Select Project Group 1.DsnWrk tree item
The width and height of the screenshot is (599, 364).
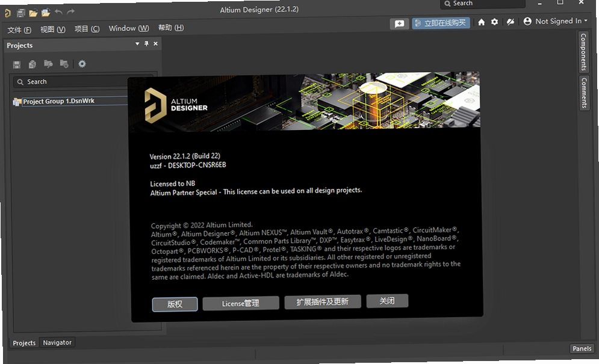pos(58,101)
